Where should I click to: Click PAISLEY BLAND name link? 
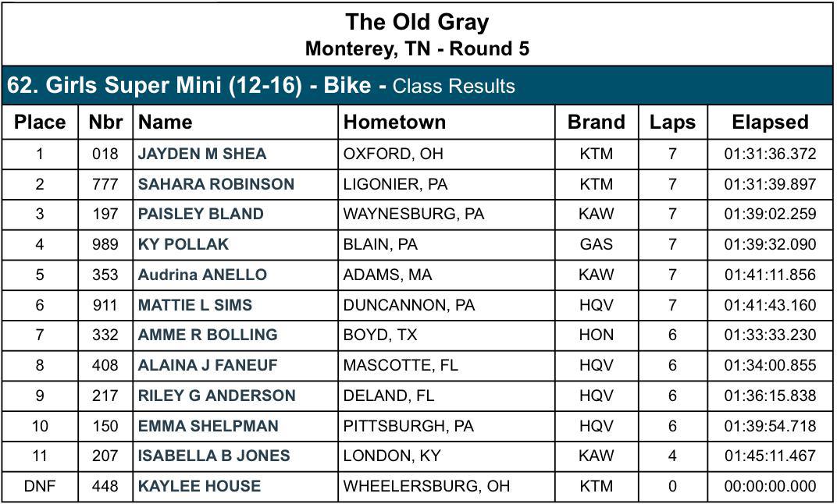pos(201,215)
